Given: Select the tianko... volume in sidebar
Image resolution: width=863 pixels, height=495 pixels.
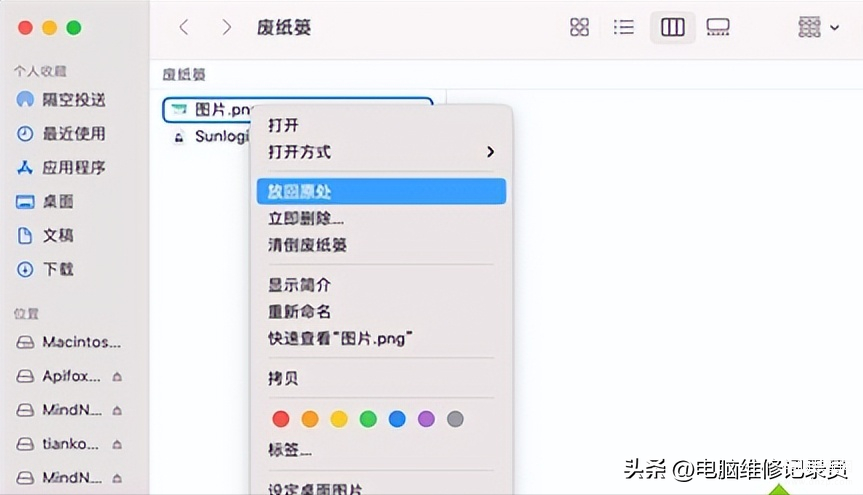Looking at the screenshot, I should click(58, 444).
